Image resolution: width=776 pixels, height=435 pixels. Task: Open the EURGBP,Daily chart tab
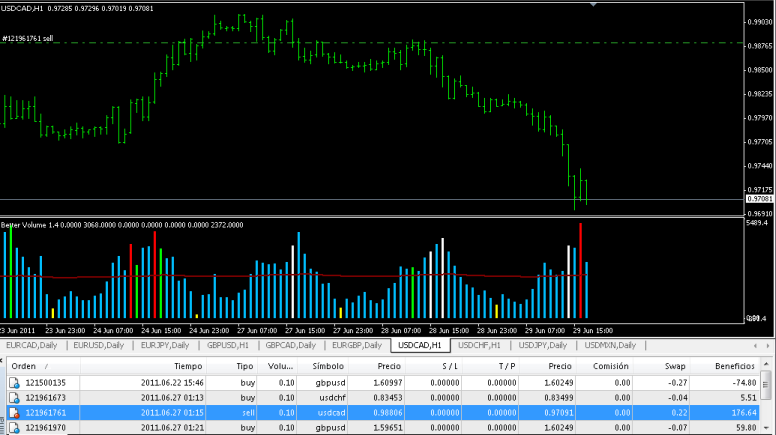tap(358, 345)
